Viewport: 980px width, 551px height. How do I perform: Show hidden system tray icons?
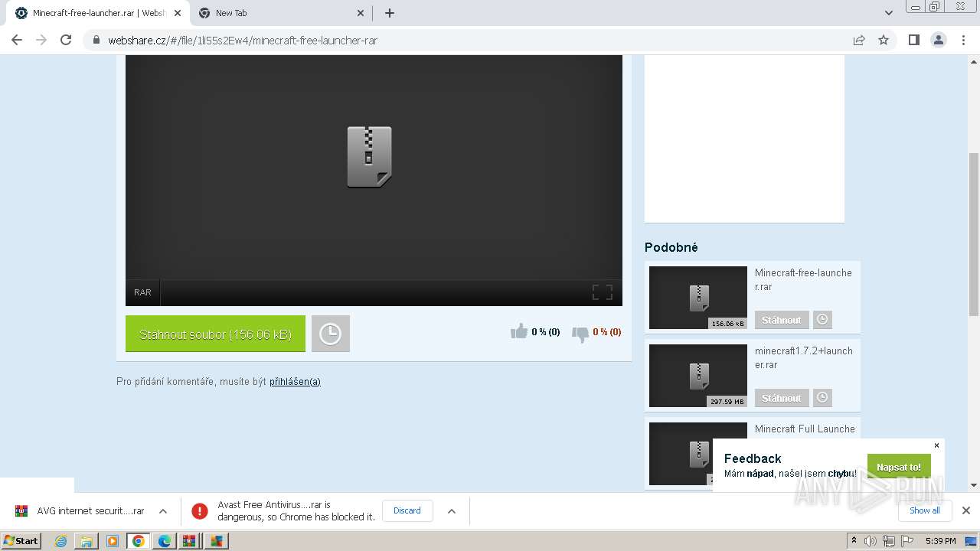854,541
